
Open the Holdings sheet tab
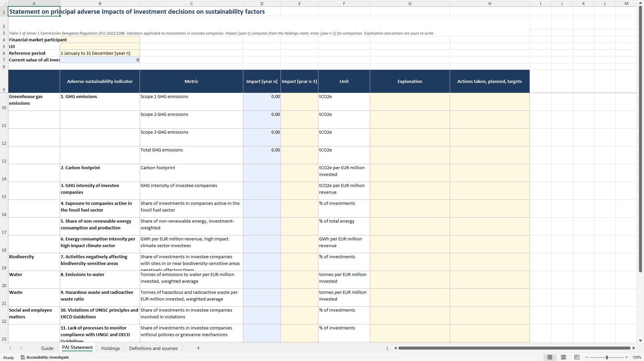tap(110, 348)
